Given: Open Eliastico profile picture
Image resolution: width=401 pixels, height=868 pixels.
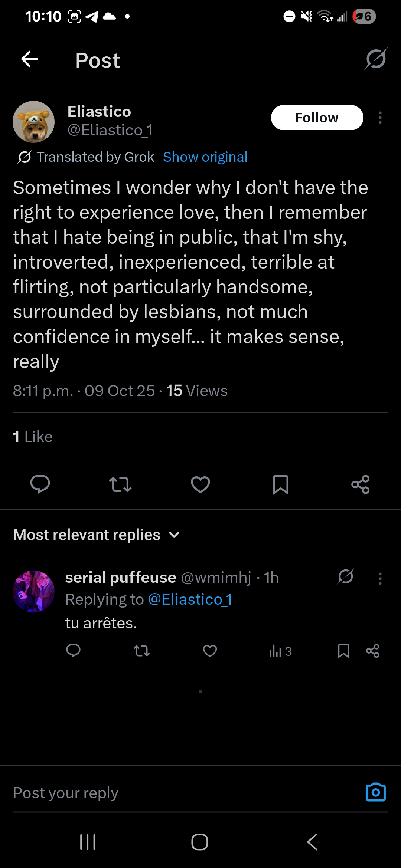Looking at the screenshot, I should pos(34,122).
